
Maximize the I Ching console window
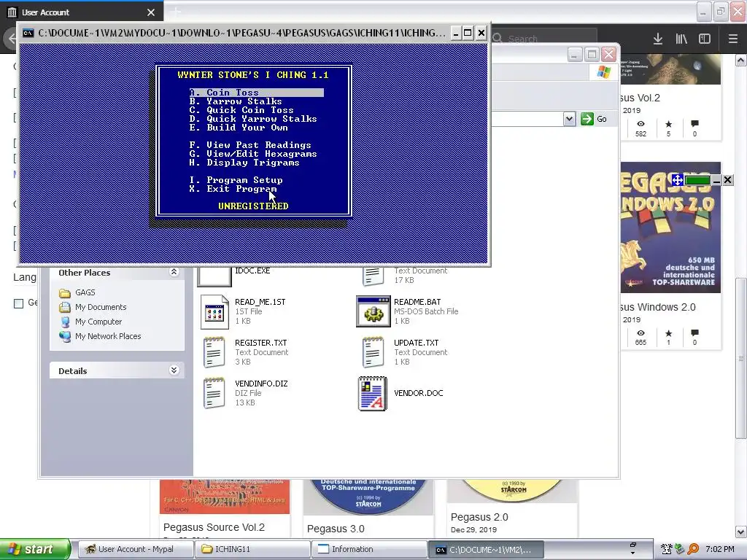click(x=468, y=33)
